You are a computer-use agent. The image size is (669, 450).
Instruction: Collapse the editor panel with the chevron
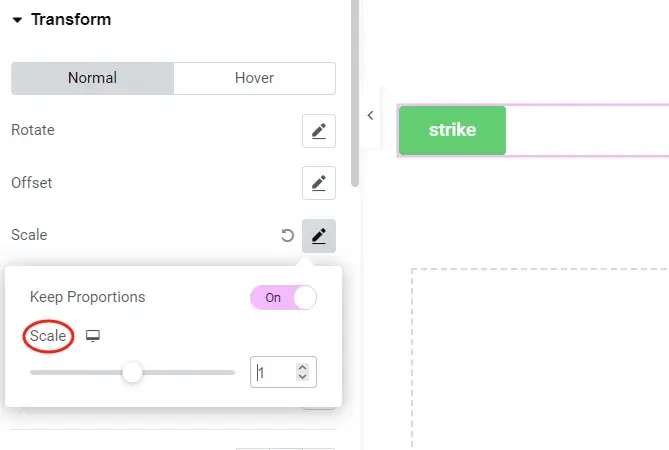(x=370, y=116)
